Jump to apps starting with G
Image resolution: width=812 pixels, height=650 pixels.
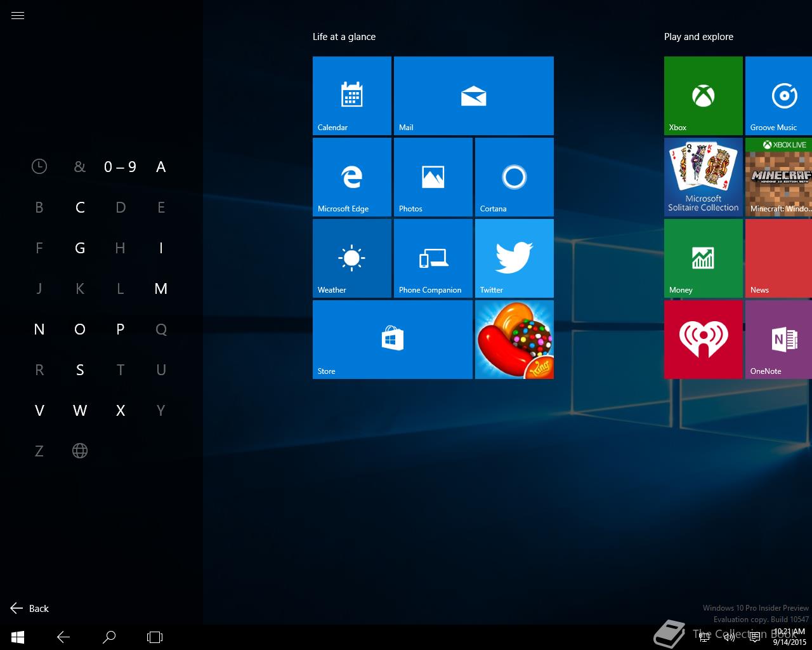(80, 248)
